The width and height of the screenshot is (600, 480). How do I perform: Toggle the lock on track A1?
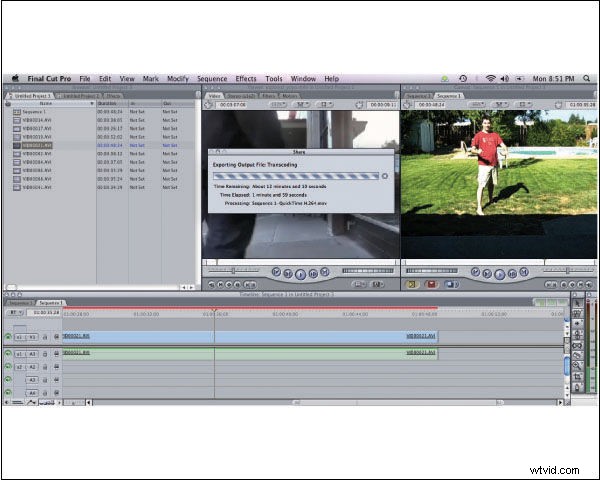[x=45, y=354]
